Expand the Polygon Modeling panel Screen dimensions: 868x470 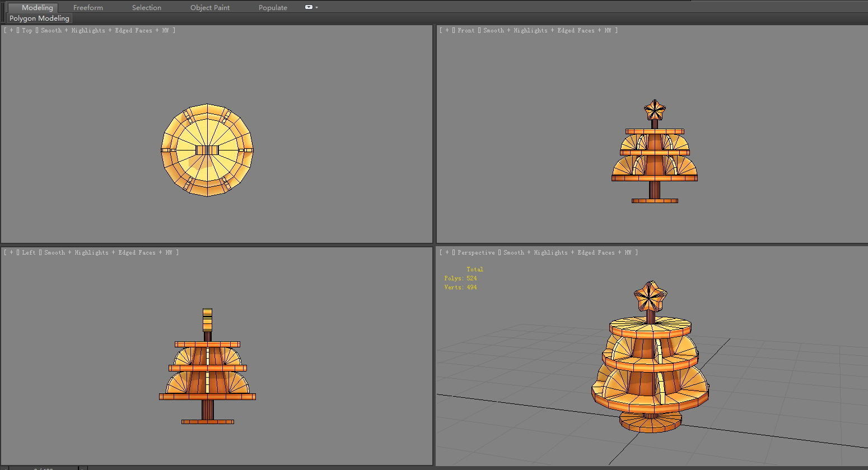point(39,18)
